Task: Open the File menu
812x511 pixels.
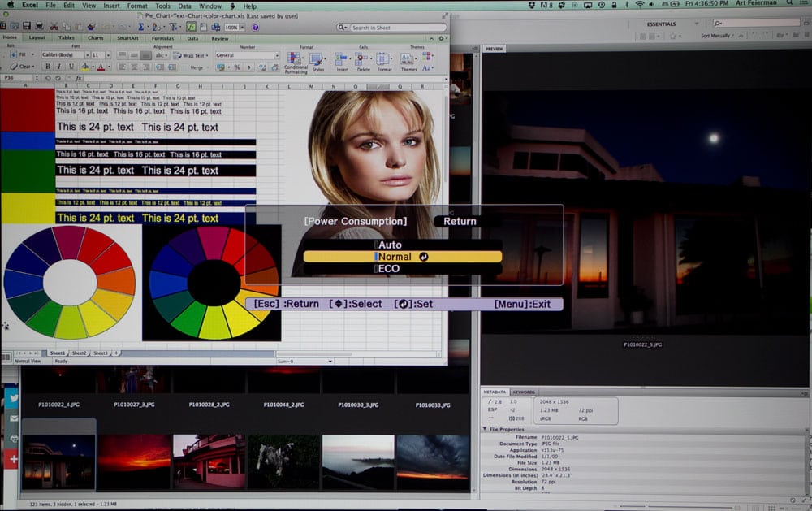Action: click(x=50, y=5)
